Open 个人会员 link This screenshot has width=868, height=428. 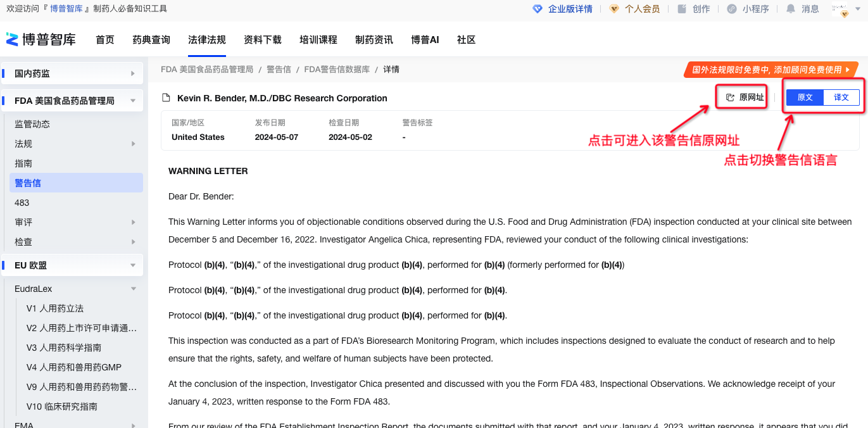tap(642, 9)
